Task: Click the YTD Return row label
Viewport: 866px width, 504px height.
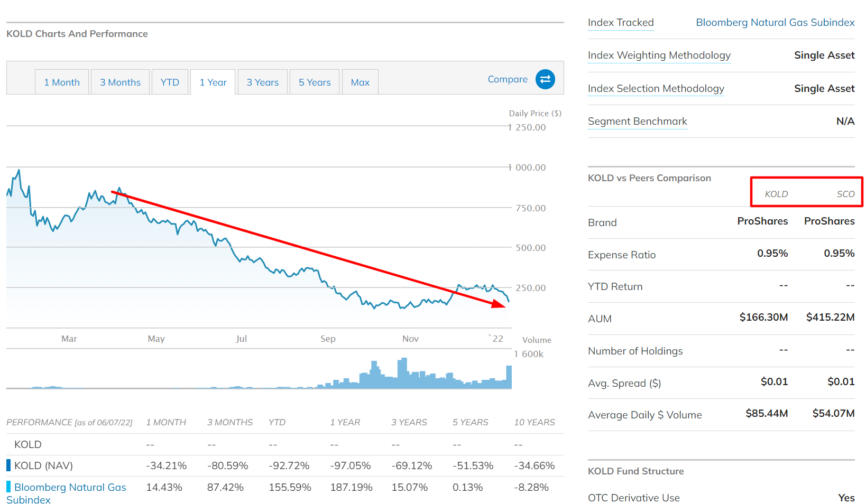Action: [x=615, y=286]
